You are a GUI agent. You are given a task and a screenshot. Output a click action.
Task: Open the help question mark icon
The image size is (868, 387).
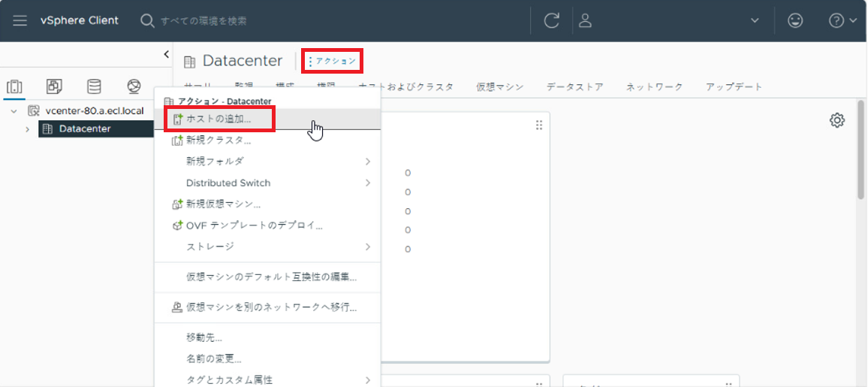(x=836, y=21)
